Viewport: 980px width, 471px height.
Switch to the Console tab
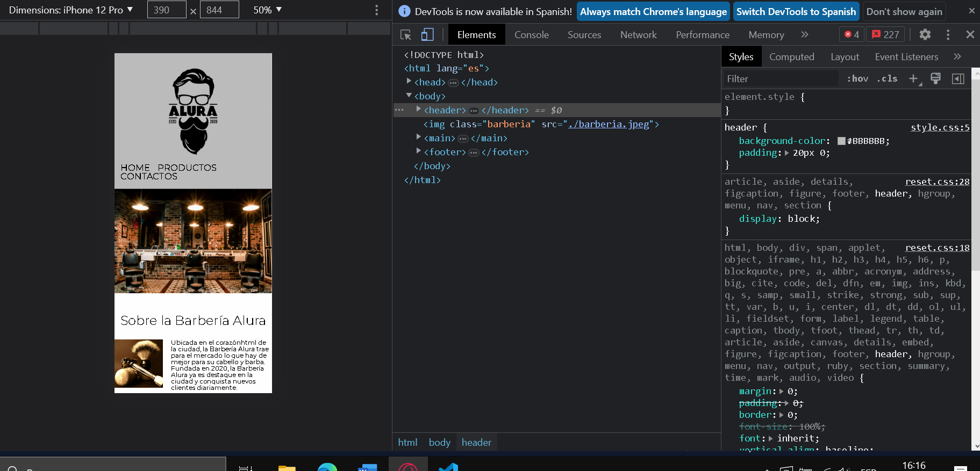532,34
